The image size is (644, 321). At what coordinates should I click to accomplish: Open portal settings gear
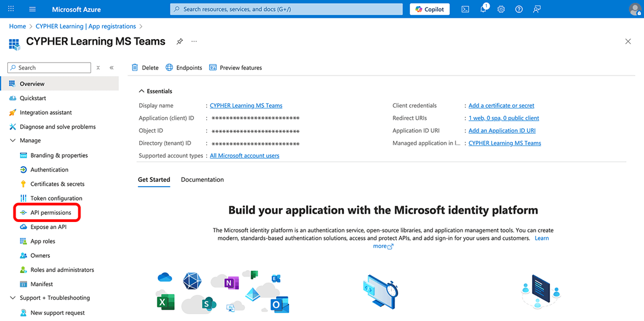pos(501,9)
